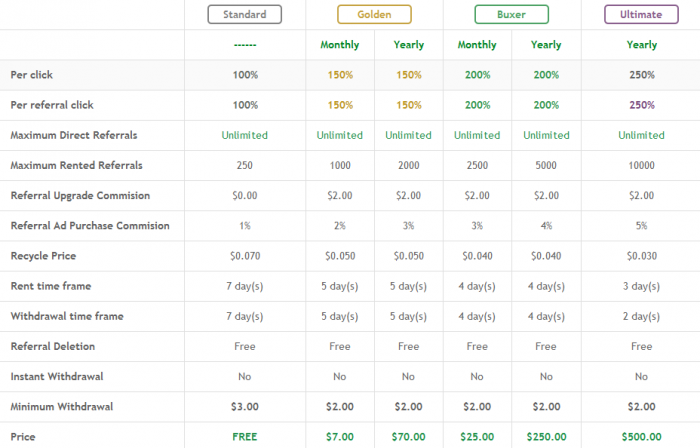Choose the Golden membership button
Image resolution: width=700 pixels, height=448 pixels.
coord(374,14)
